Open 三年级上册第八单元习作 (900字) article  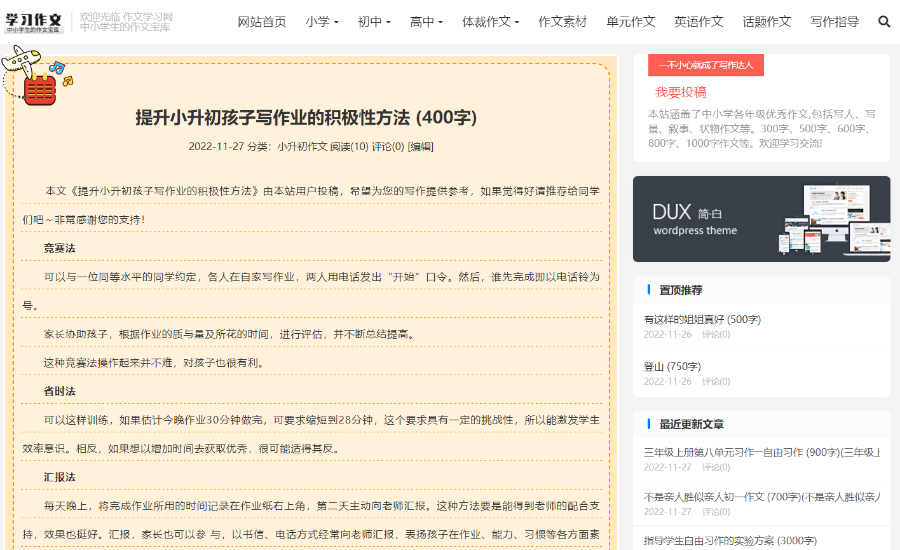pos(762,452)
